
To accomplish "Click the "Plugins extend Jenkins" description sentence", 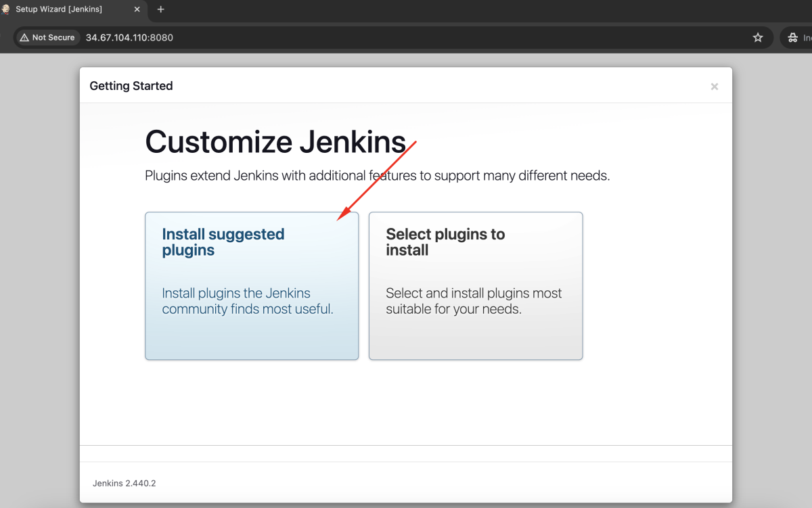I will point(378,176).
